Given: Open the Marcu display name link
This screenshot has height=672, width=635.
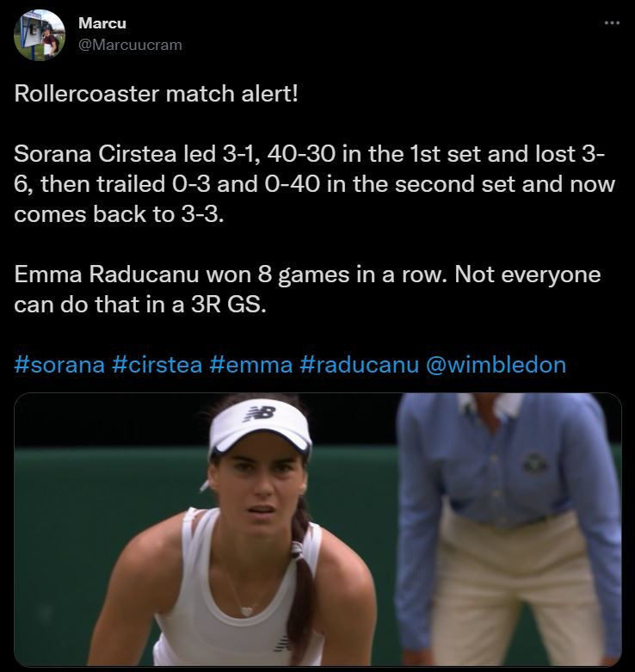Looking at the screenshot, I should 102,23.
